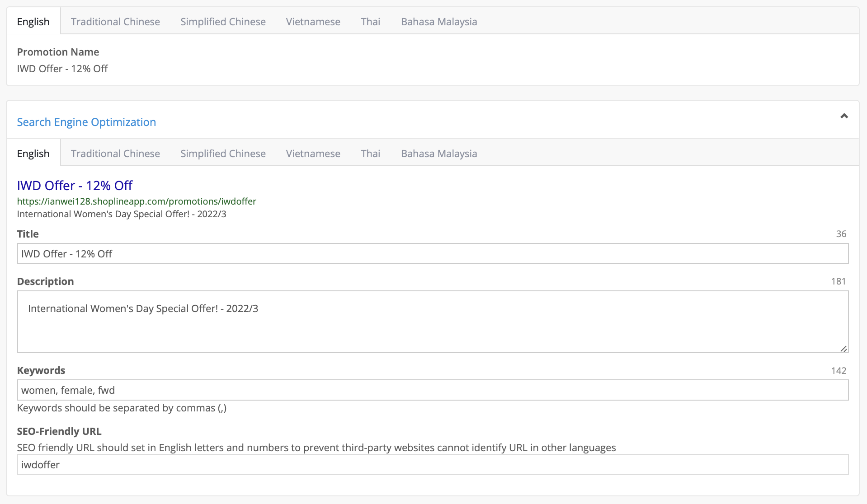867x504 pixels.
Task: Open Simplified Chinese tab under Search Engine Optimization
Action: click(223, 154)
